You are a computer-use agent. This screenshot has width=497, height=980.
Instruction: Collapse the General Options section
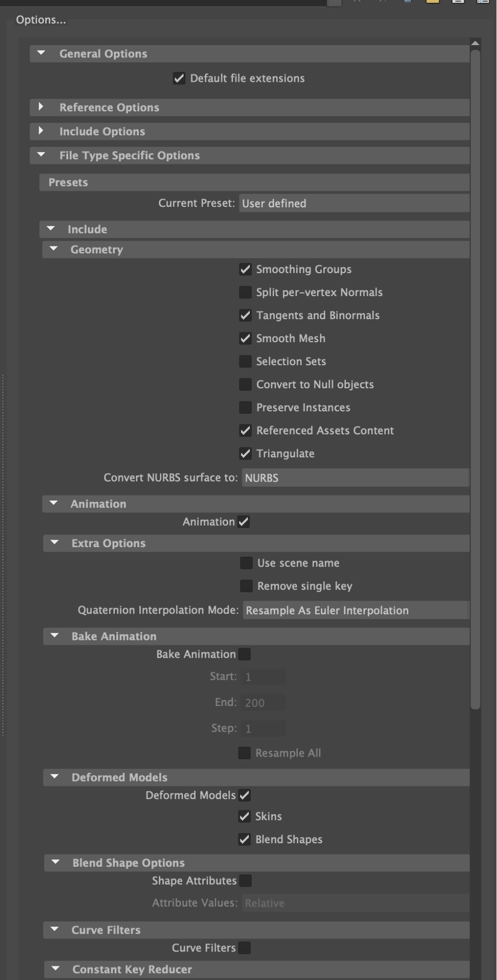tap(41, 53)
